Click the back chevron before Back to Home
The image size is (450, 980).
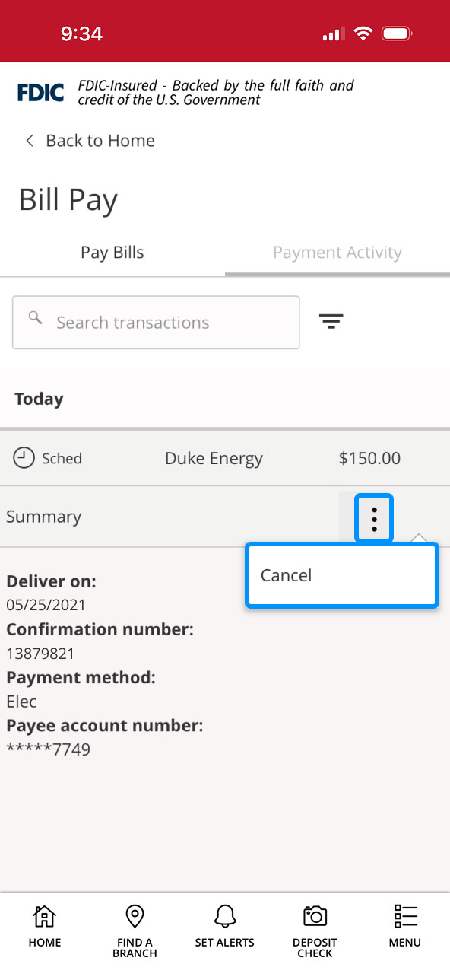click(x=28, y=140)
